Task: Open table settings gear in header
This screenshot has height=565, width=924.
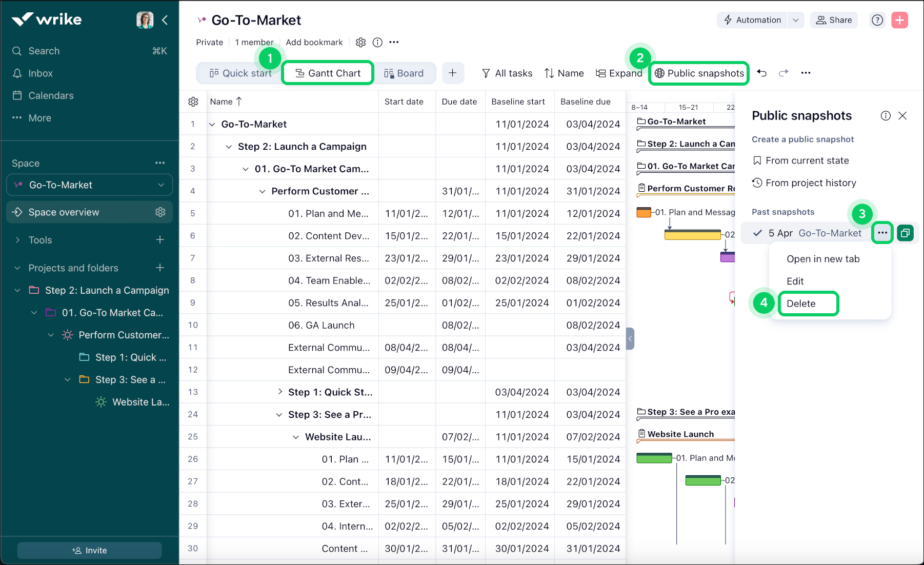Action: [193, 102]
